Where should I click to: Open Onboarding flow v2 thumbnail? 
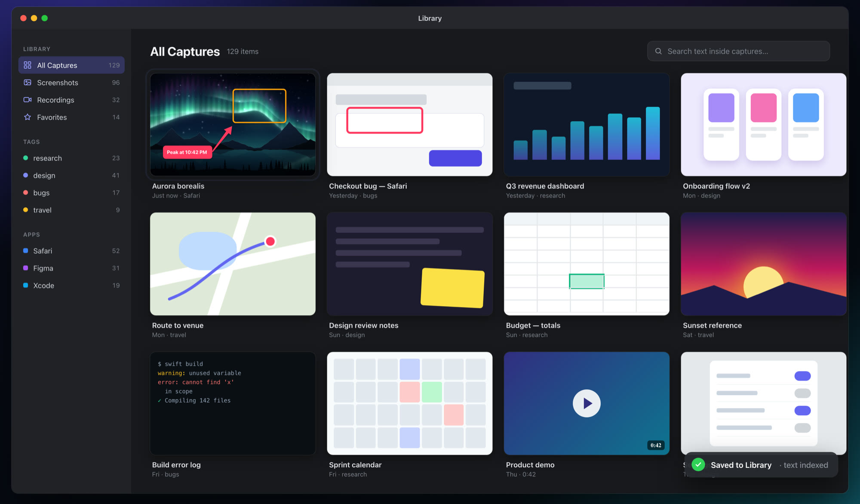coord(764,124)
